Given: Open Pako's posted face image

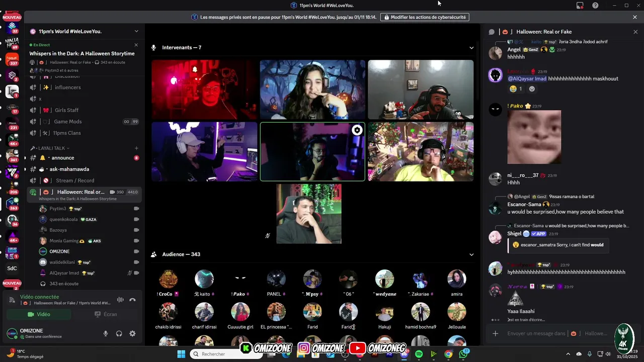Looking at the screenshot, I should coord(534,137).
